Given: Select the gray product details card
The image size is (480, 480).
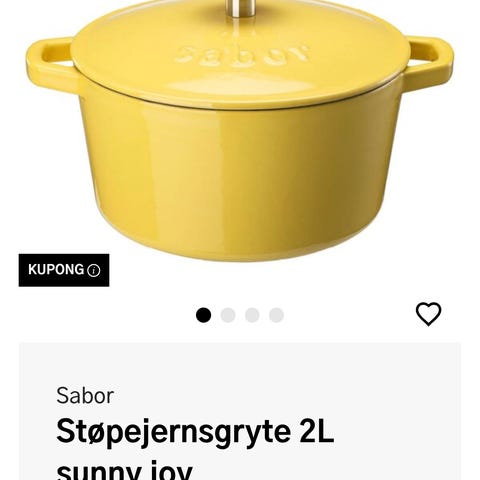Looking at the screenshot, I should coord(240,411).
